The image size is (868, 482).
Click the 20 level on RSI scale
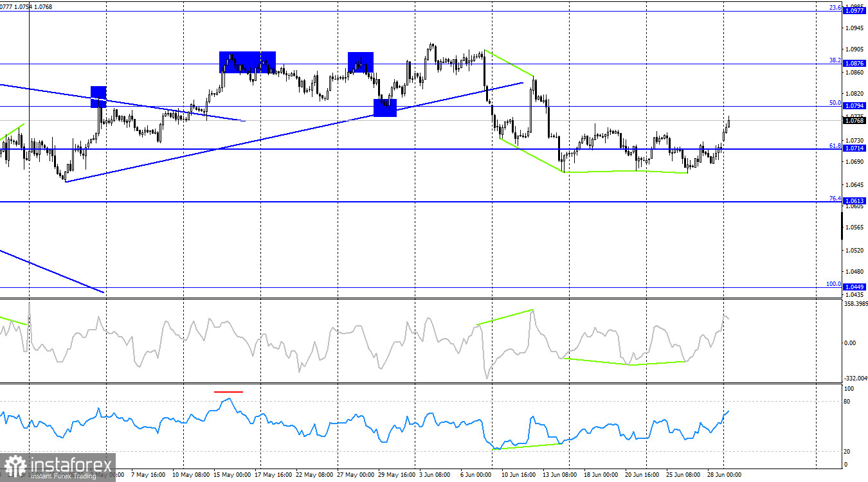click(847, 451)
